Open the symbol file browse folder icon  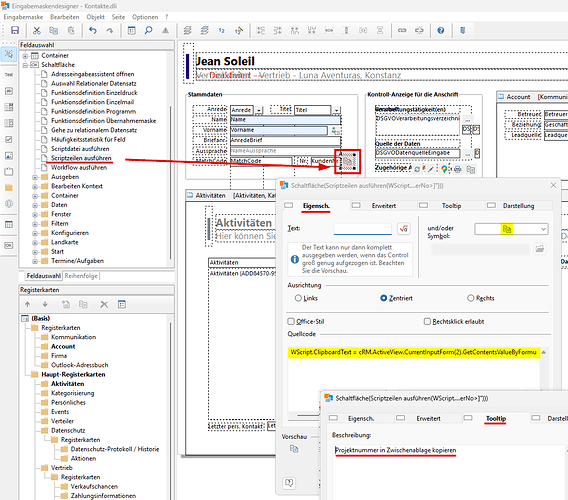click(x=540, y=249)
